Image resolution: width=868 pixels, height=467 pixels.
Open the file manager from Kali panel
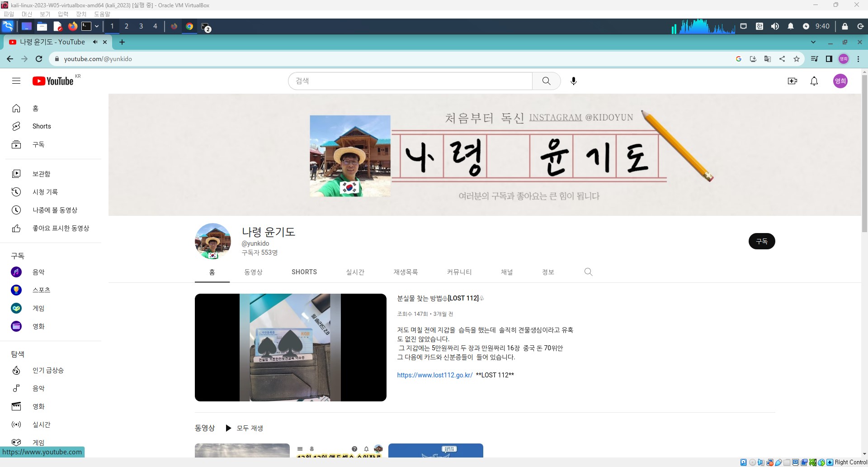tap(42, 26)
